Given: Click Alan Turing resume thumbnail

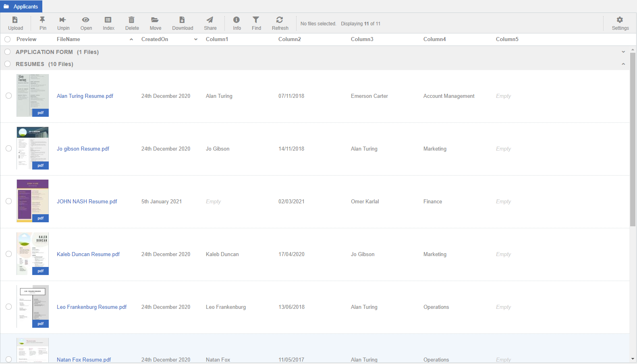Looking at the screenshot, I should pos(33,95).
